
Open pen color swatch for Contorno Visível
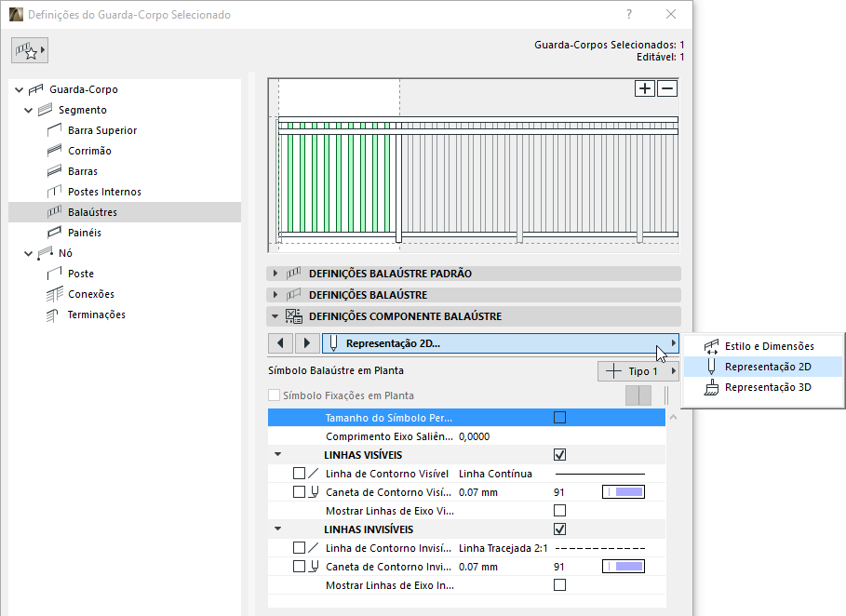(x=624, y=492)
